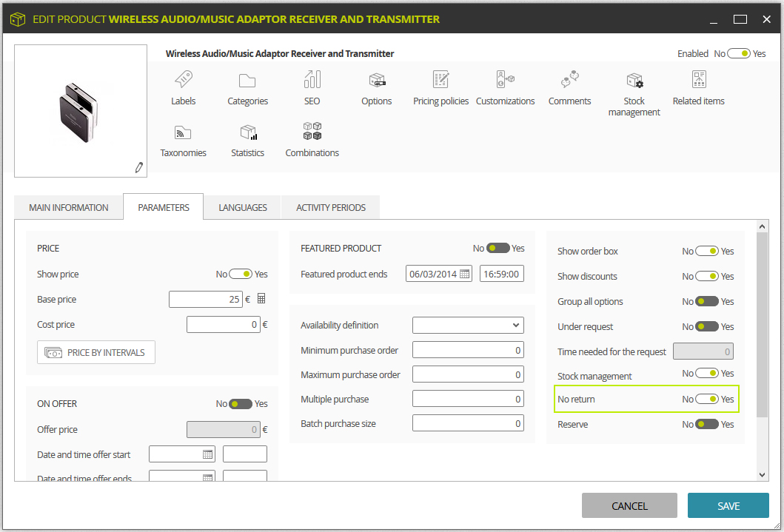Open Stock management icon

634,81
